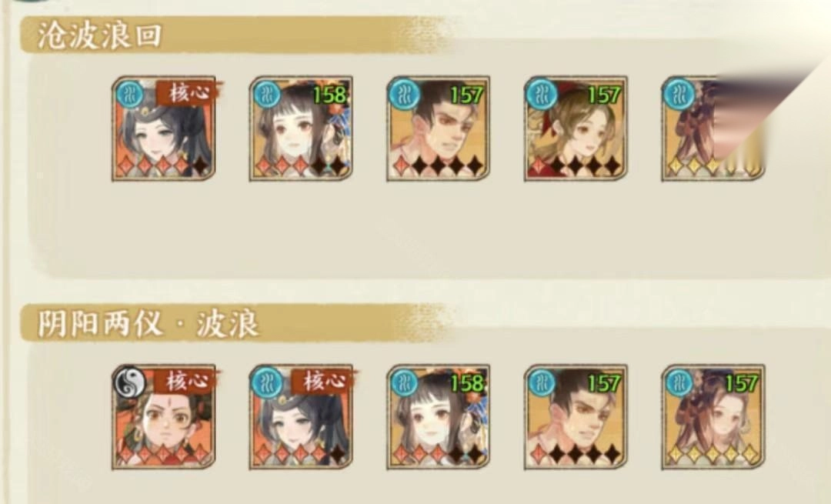Open the partly covered fifth card in 沧波浪回
Screen dimensions: 831x504
pyautogui.click(x=713, y=129)
